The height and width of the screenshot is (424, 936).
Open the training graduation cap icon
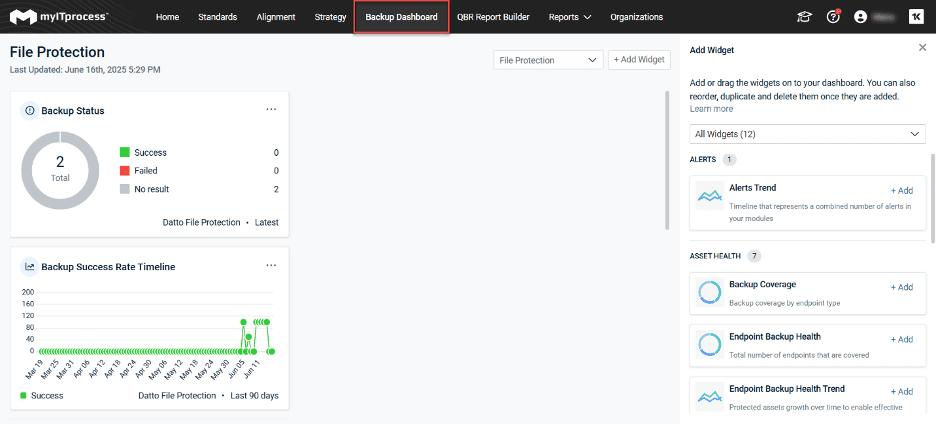803,17
